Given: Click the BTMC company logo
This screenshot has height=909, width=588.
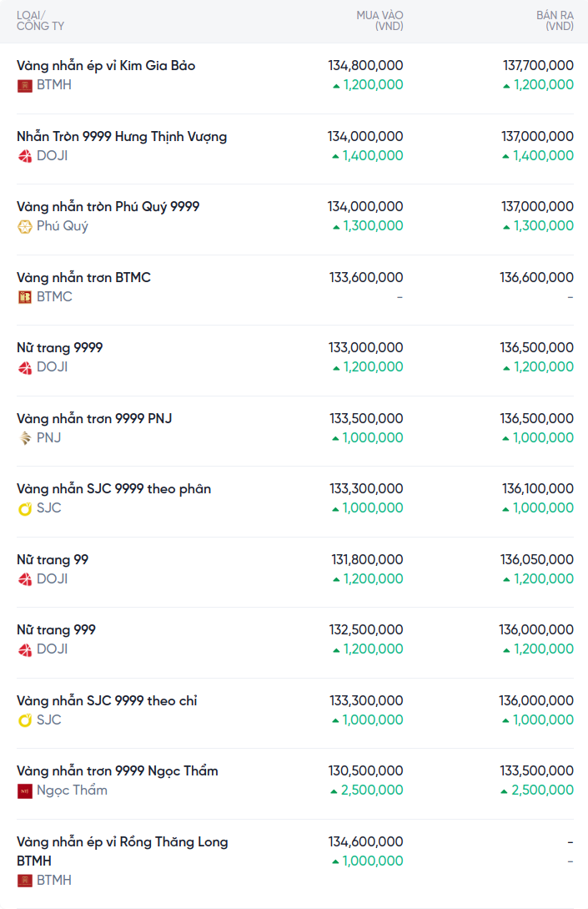Looking at the screenshot, I should (25, 297).
